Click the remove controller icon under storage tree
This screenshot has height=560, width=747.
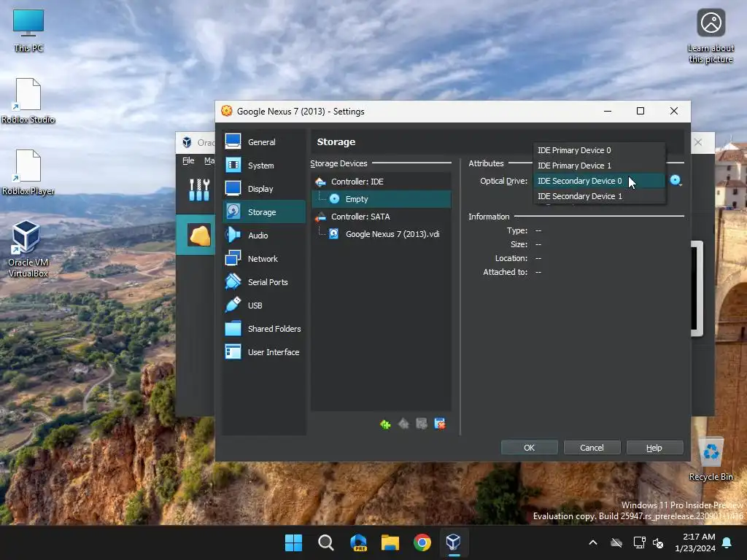[x=403, y=424]
